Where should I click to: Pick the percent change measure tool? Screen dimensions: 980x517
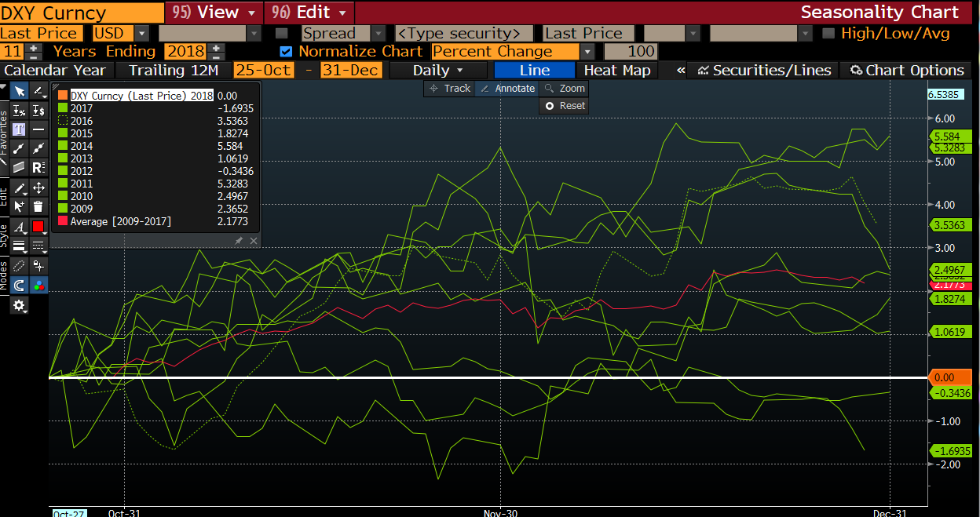19,111
